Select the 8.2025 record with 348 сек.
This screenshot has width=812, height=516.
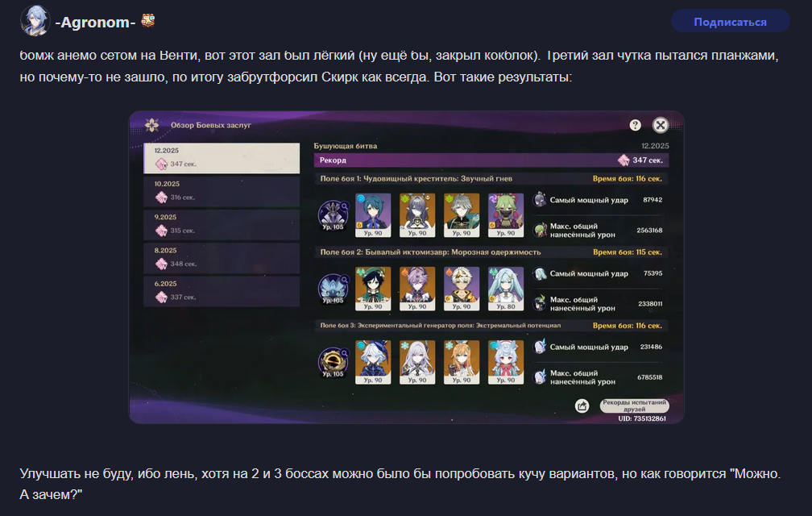222,257
